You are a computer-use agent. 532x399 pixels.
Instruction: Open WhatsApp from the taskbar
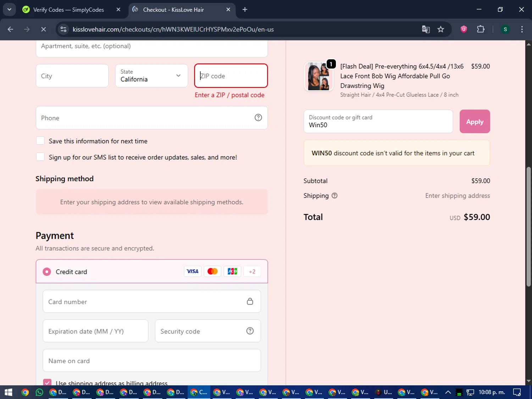pyautogui.click(x=39, y=392)
